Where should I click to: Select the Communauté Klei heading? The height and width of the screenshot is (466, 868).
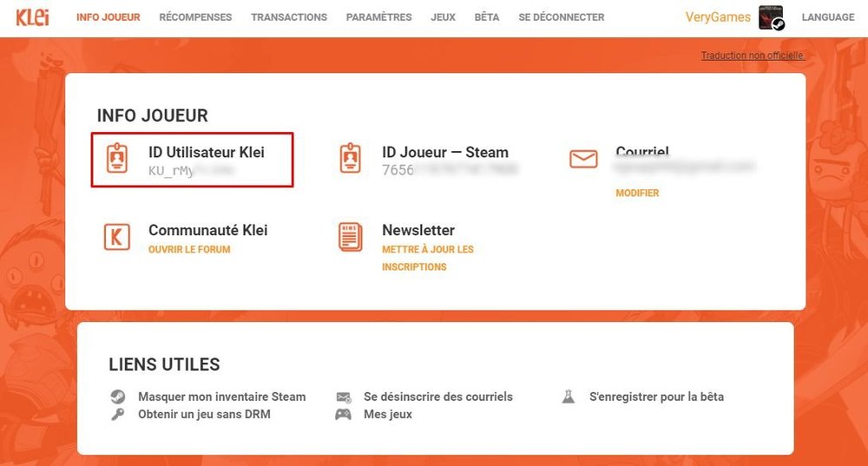tap(208, 230)
